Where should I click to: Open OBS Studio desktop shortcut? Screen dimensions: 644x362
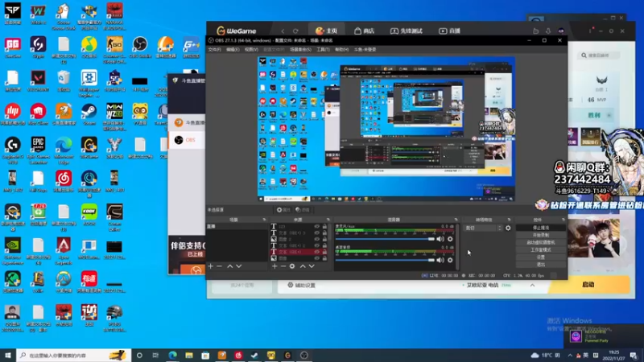(x=139, y=47)
